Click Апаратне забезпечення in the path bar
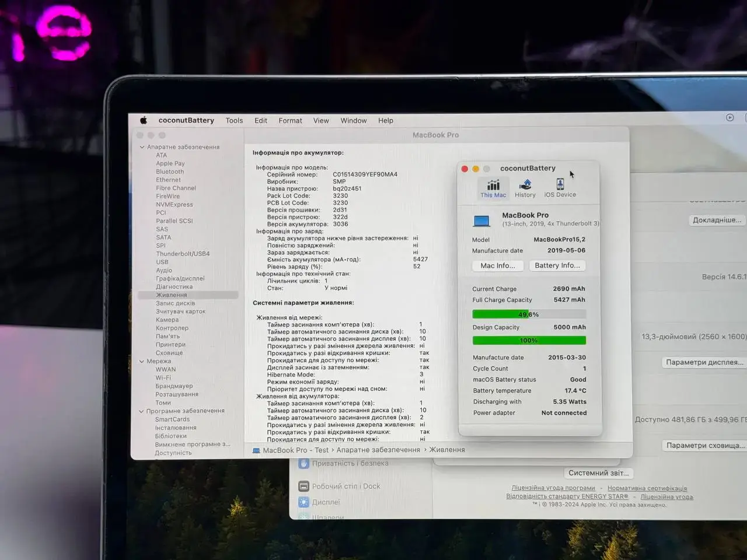This screenshot has height=560, width=747. coord(378,450)
